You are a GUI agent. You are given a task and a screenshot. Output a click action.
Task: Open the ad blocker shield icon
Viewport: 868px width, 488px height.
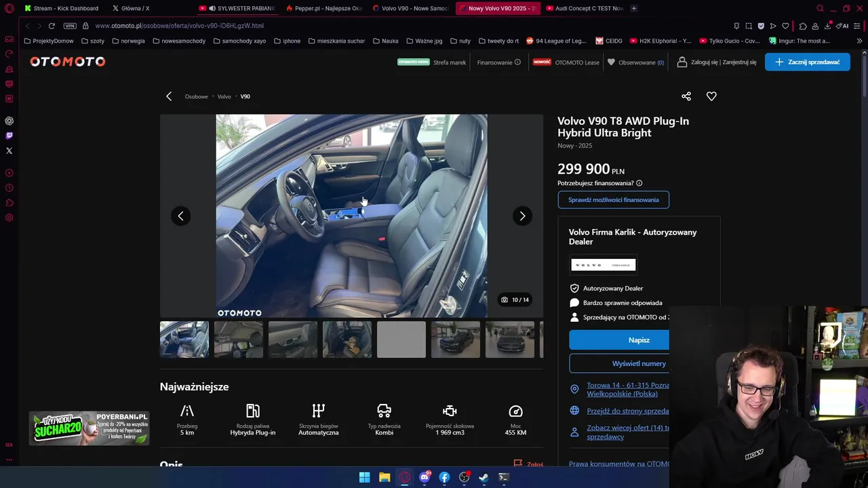761,26
